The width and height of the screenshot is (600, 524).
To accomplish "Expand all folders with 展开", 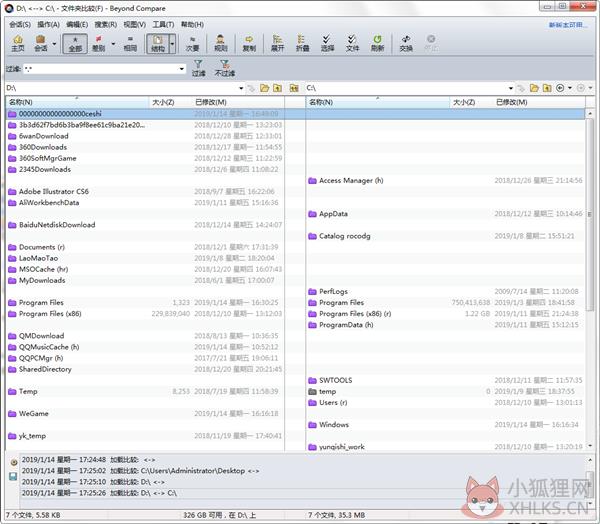I will click(277, 44).
